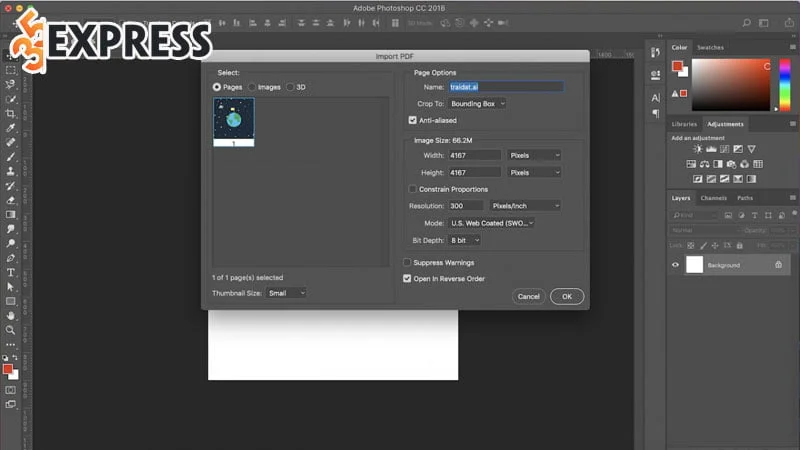Screen dimensions: 800x450
Task: Switch to the Libraries tab
Action: [684, 124]
